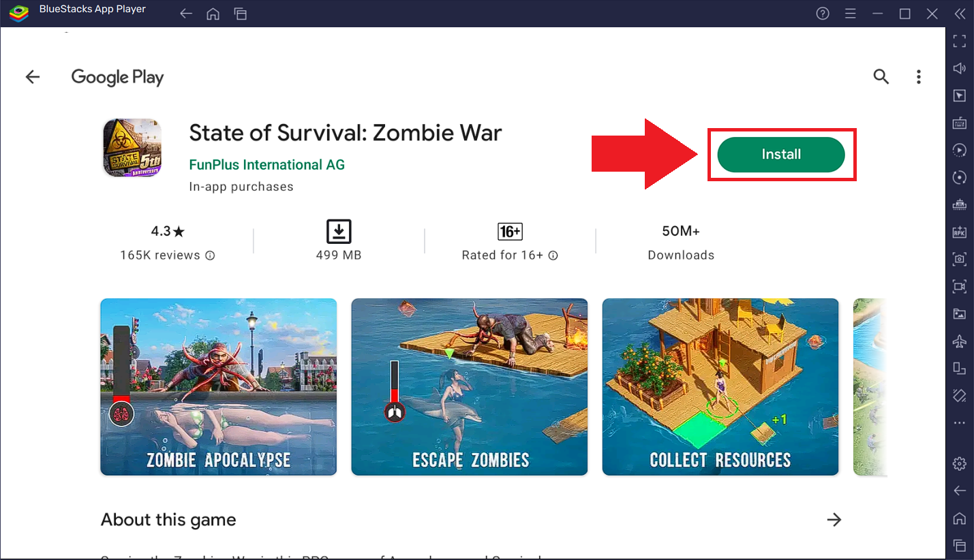Click the 165K reviews text
Image resolution: width=974 pixels, height=560 pixels.
coord(160,255)
